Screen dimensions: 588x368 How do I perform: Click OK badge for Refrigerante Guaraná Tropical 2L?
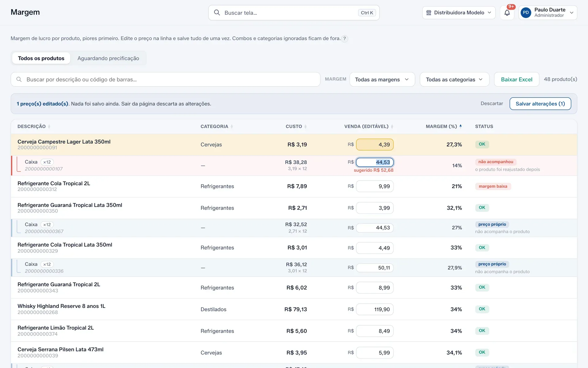pyautogui.click(x=482, y=287)
